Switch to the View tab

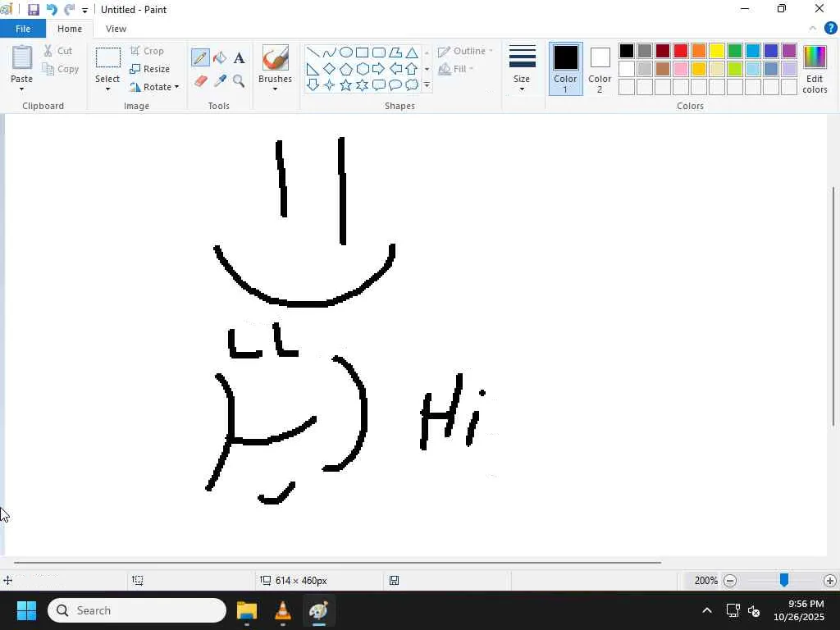click(116, 29)
